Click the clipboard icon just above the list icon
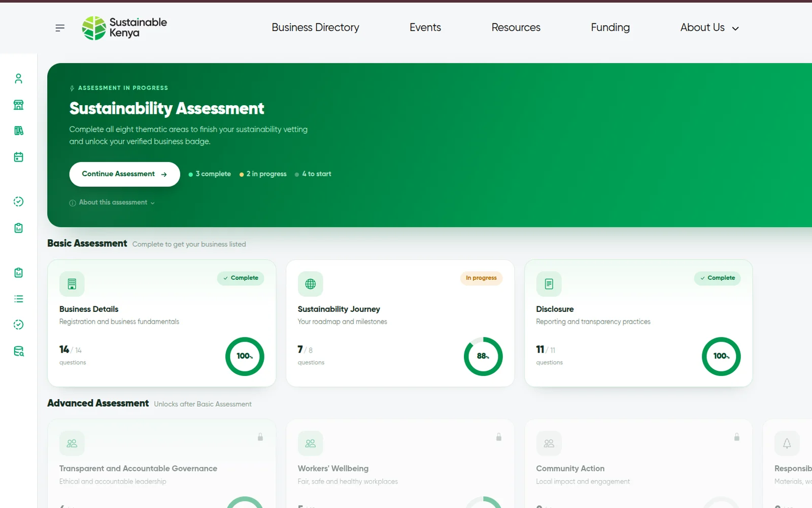 [19, 273]
